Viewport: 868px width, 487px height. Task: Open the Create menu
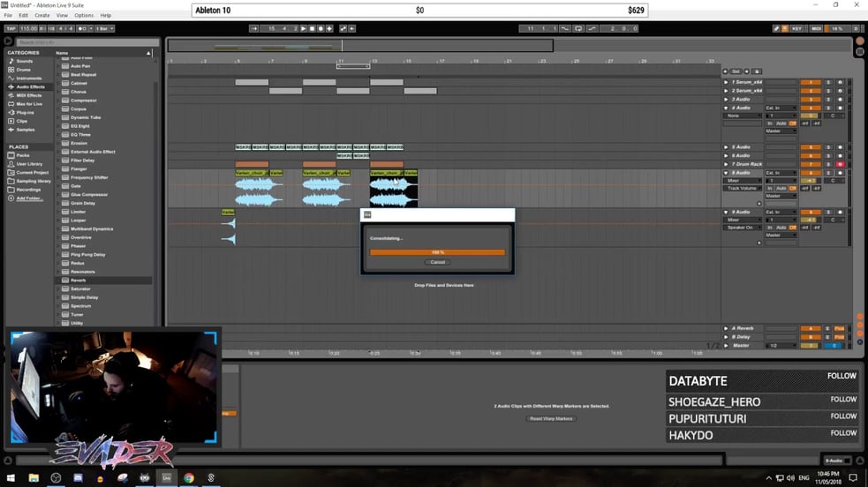[42, 16]
